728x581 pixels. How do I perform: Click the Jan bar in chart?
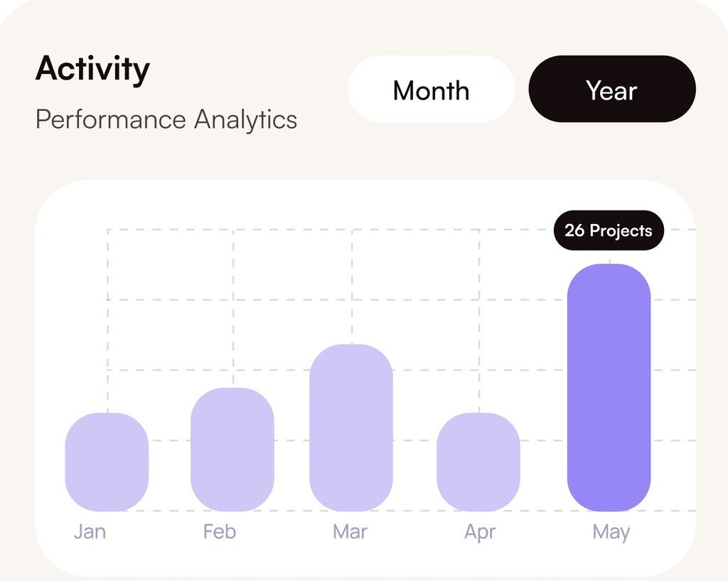(107, 462)
